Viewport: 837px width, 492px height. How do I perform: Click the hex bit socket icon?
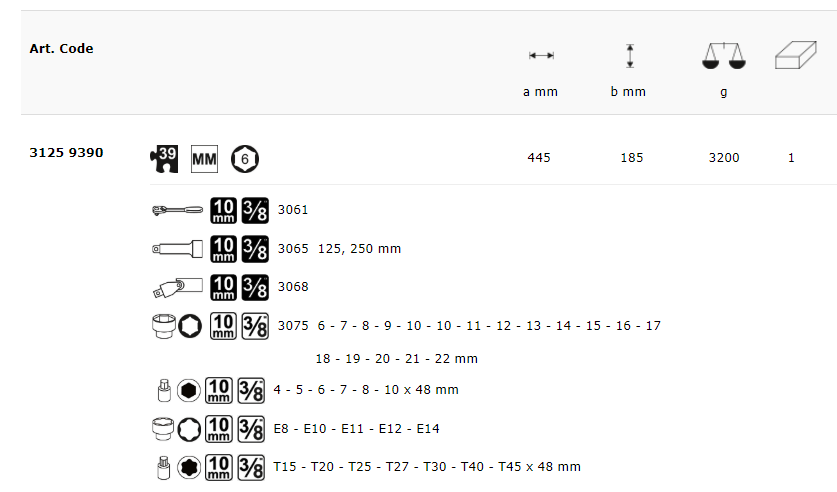tap(162, 390)
